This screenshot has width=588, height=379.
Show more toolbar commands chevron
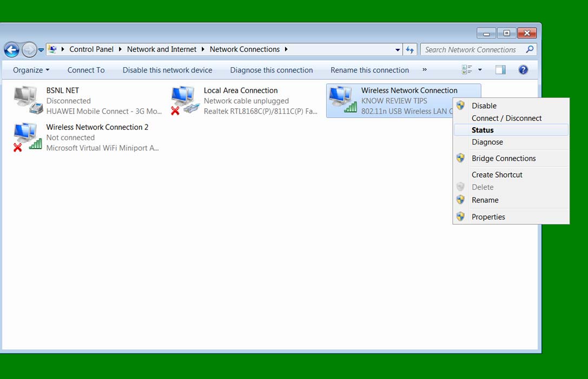(425, 70)
